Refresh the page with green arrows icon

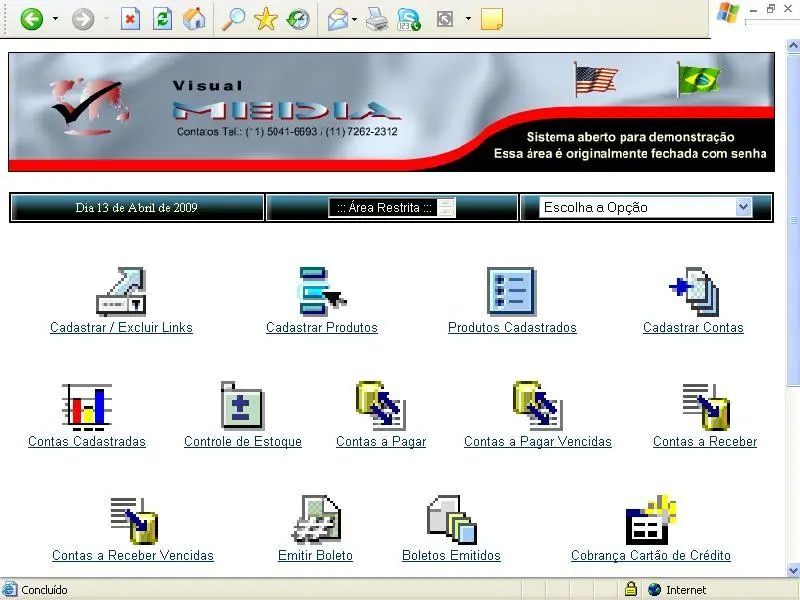coord(162,19)
